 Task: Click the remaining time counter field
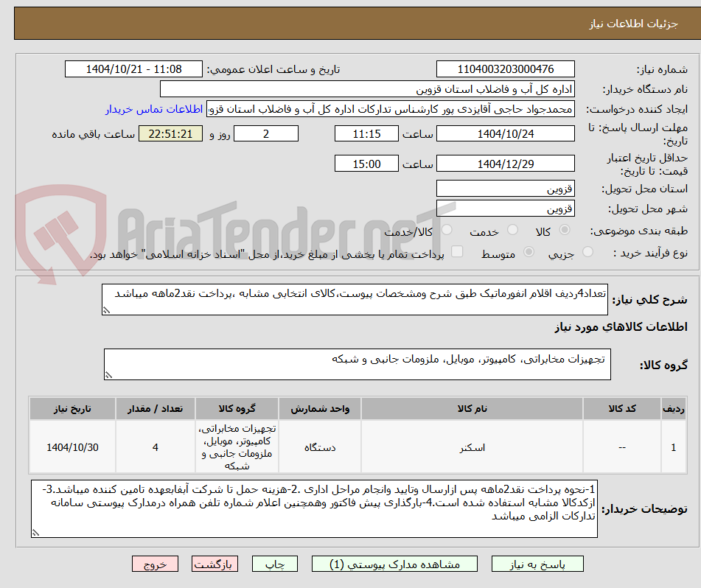[170, 134]
